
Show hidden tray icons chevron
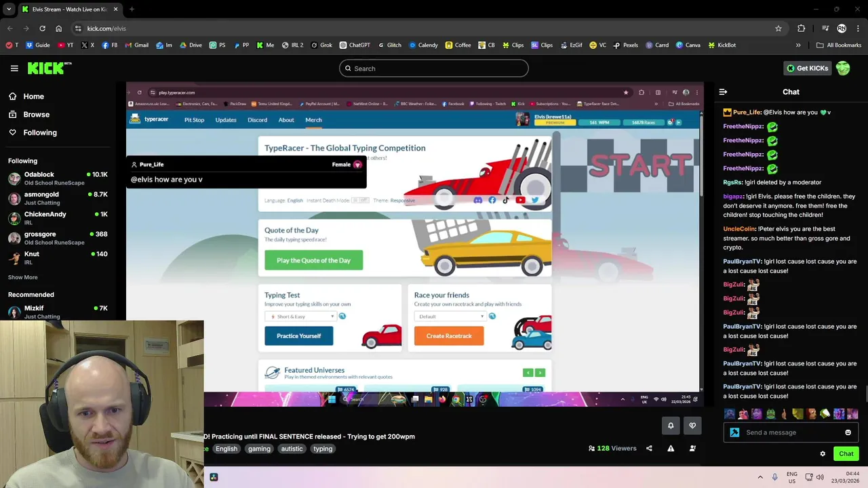pos(760,477)
